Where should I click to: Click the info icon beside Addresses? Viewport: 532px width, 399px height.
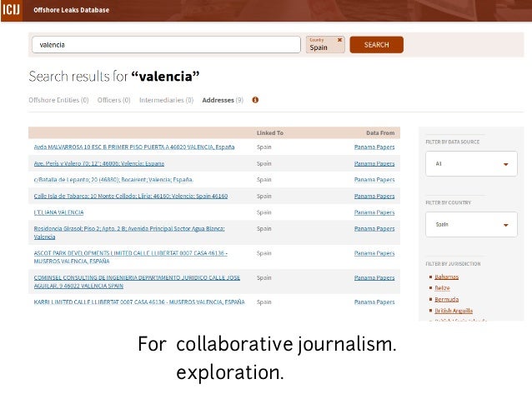pyautogui.click(x=255, y=100)
